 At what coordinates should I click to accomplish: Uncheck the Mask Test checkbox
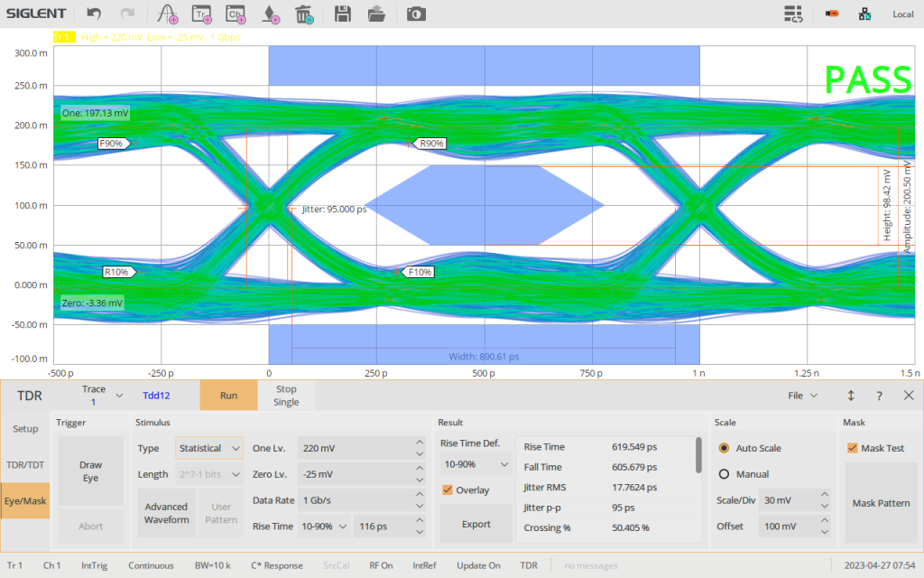pos(853,448)
